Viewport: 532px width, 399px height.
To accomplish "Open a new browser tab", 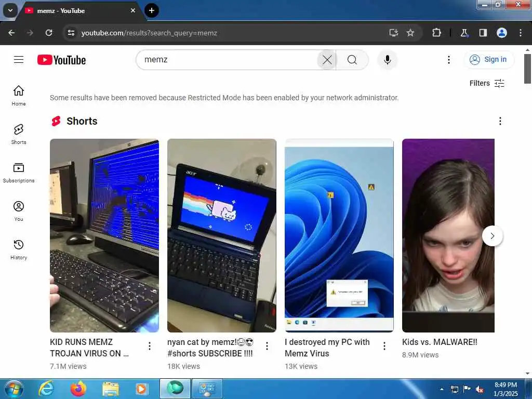I will 152,10.
